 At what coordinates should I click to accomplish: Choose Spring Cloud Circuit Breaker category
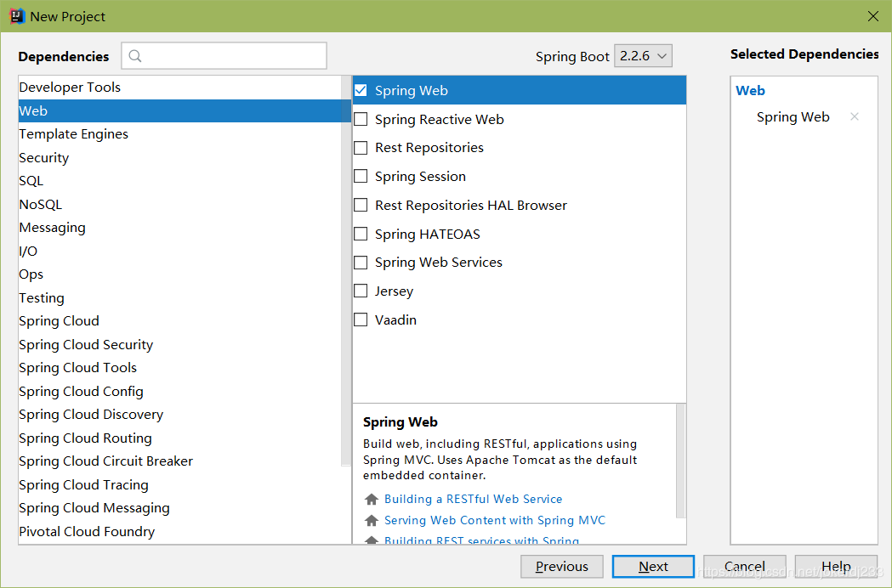click(x=179, y=461)
